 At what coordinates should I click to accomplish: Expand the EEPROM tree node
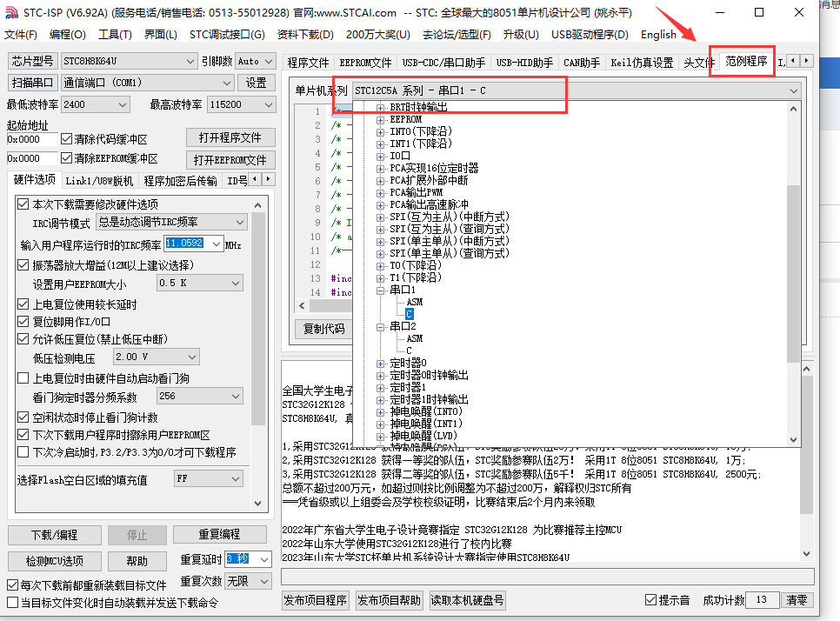[x=380, y=120]
